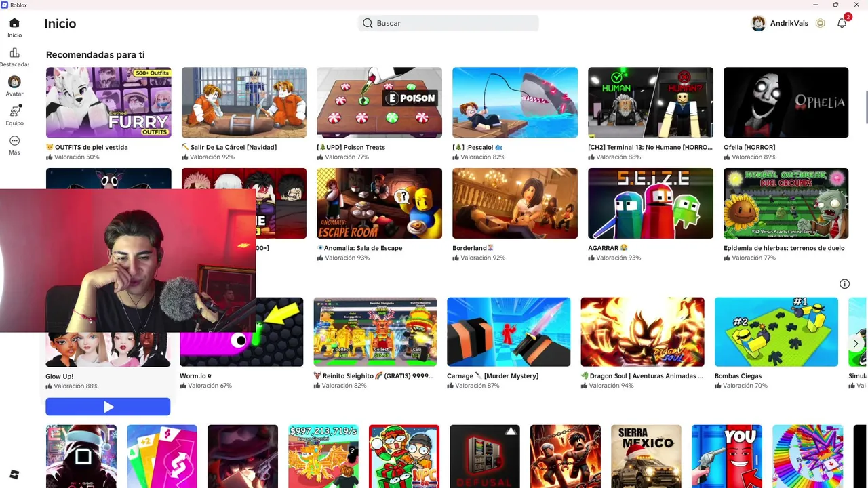Open the $997,213,719/s dragon game tile
Viewport: 868px width, 488px height.
323,456
